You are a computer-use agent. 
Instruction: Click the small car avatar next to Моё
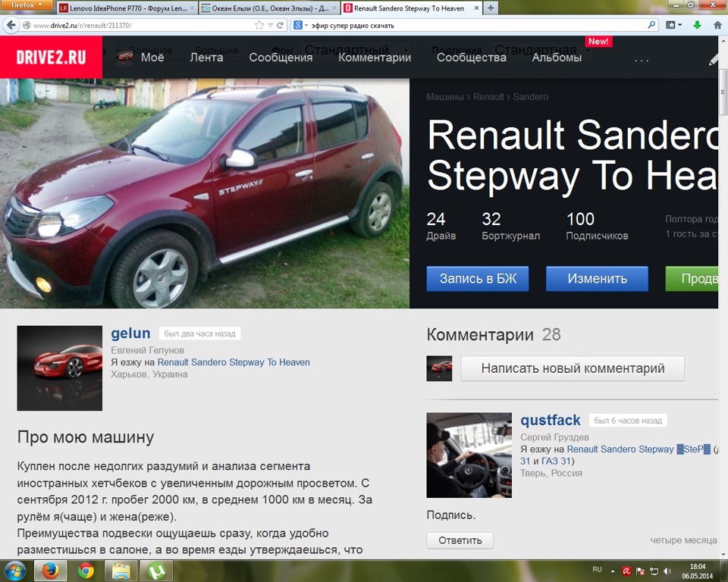coord(124,57)
